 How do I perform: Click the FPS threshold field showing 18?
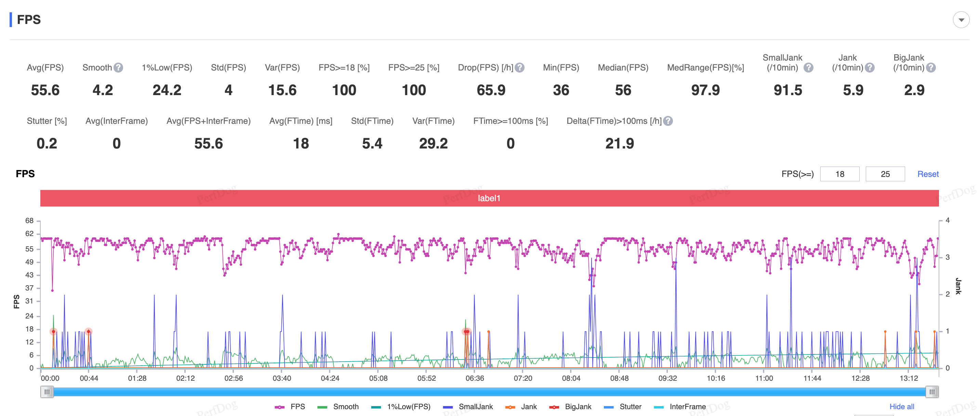(x=839, y=174)
